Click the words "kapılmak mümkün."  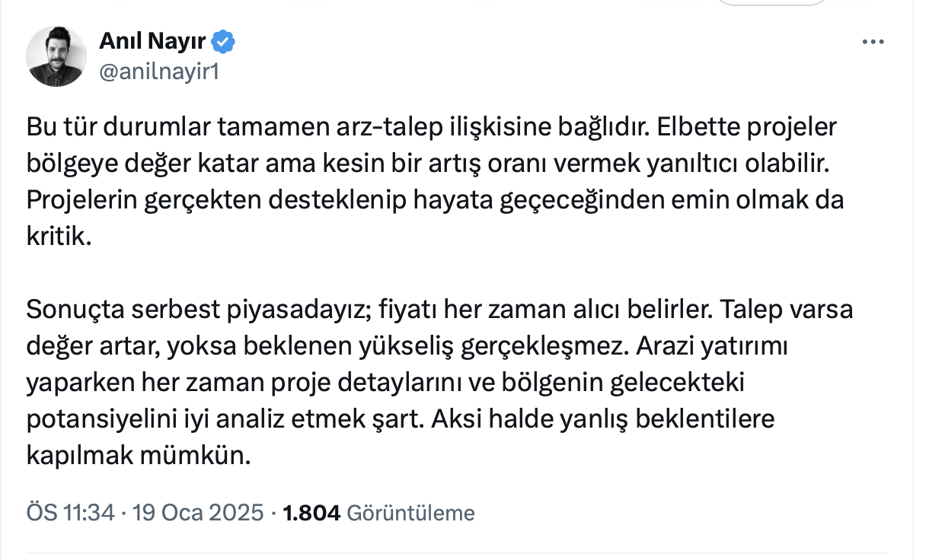138,457
